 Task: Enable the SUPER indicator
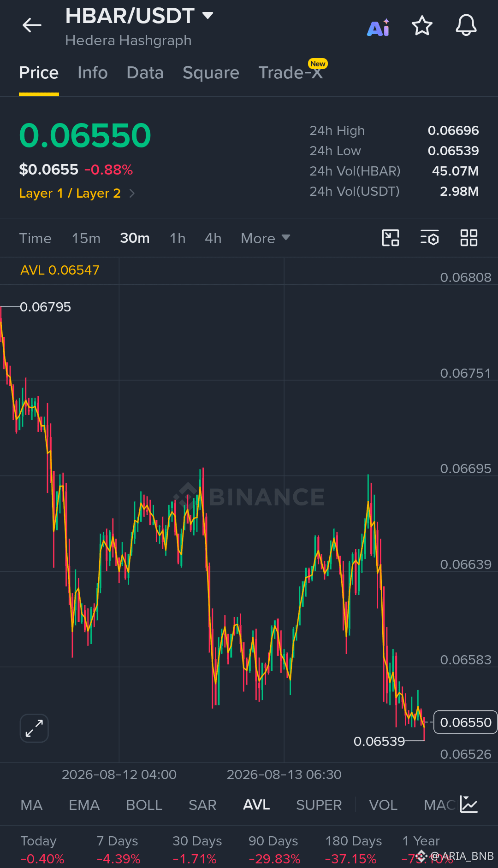click(x=319, y=805)
